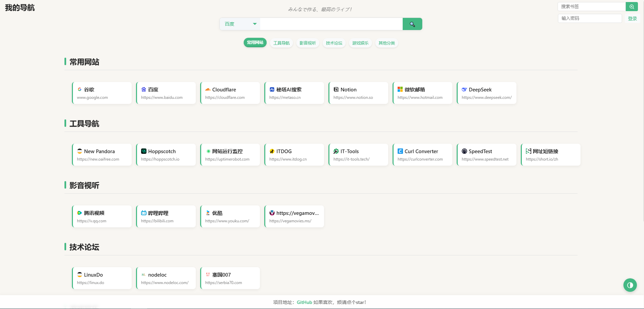Click the New Pandora card icon
The image size is (644, 309).
(x=80, y=151)
